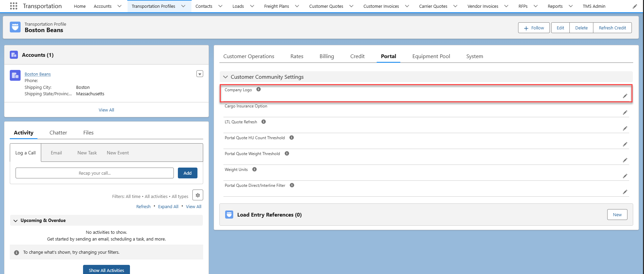This screenshot has width=644, height=274.
Task: Open the Boston Beans account link
Action: [37, 74]
